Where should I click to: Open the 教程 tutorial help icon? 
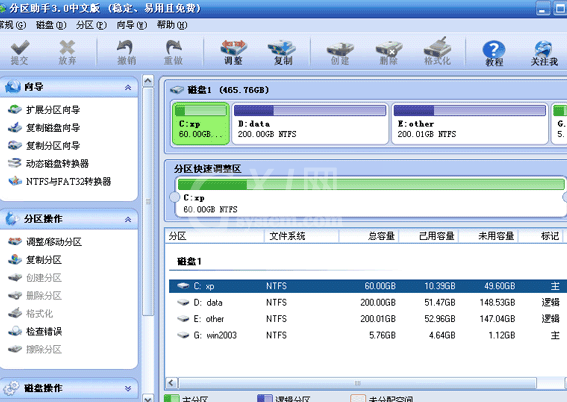(x=494, y=53)
